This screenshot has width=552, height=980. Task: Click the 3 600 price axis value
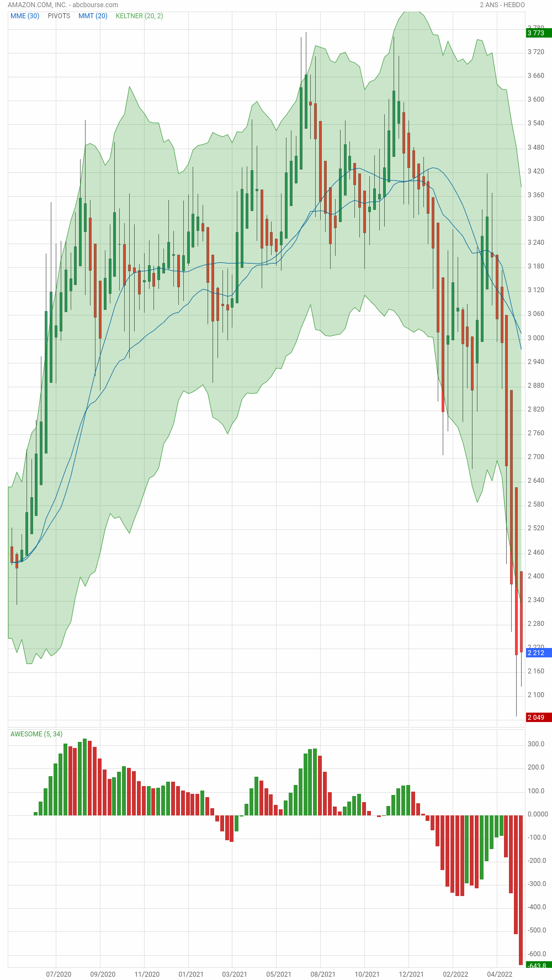[536, 99]
